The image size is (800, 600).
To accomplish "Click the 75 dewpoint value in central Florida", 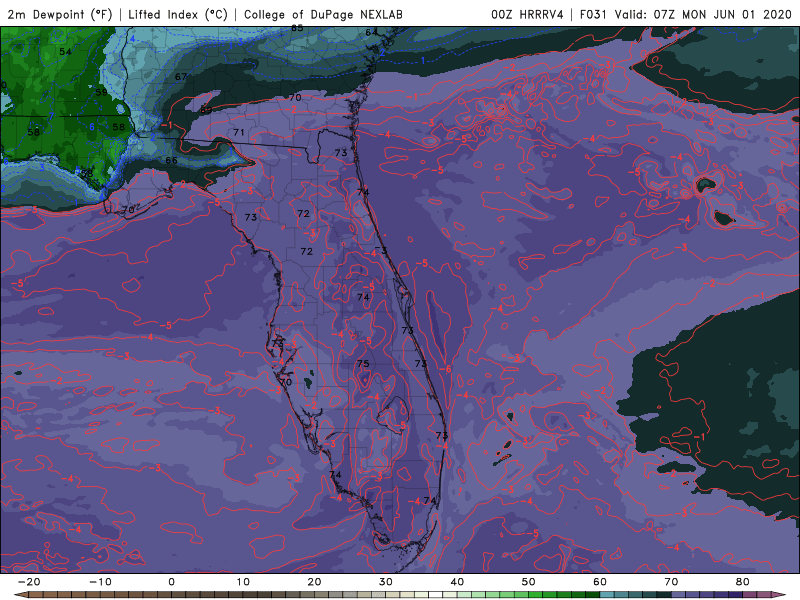I will point(363,363).
